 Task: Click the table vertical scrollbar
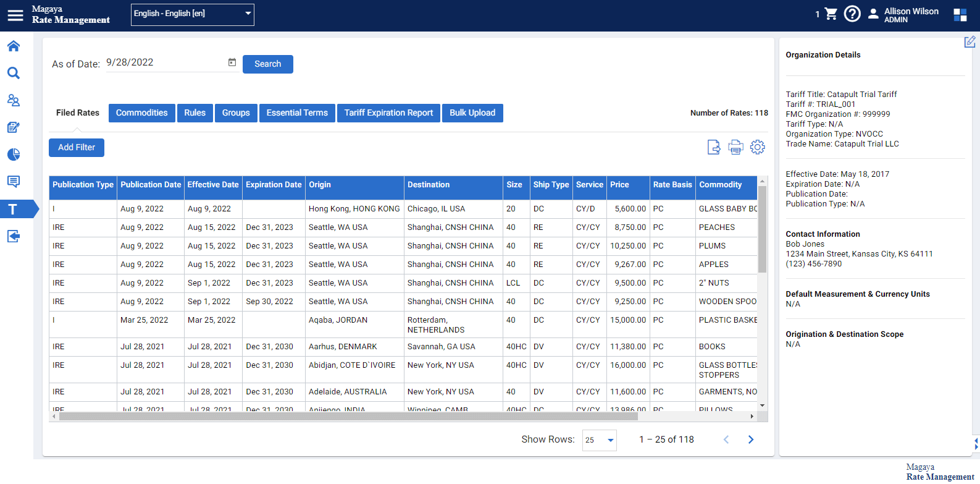point(762,229)
